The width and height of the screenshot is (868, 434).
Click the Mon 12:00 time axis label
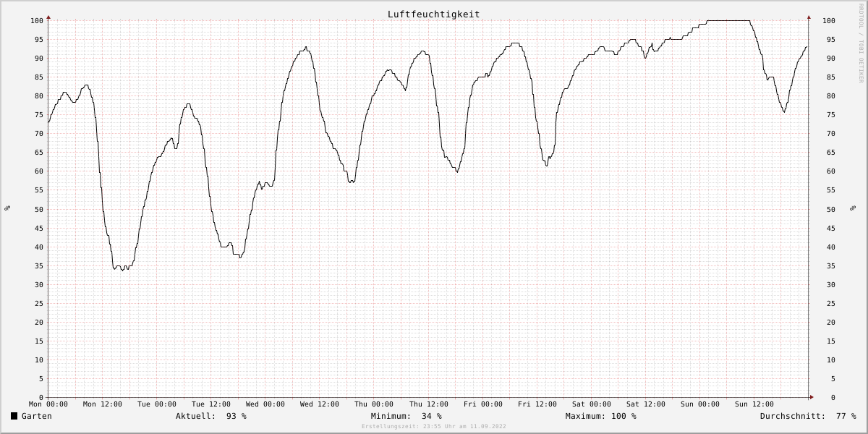103,404
